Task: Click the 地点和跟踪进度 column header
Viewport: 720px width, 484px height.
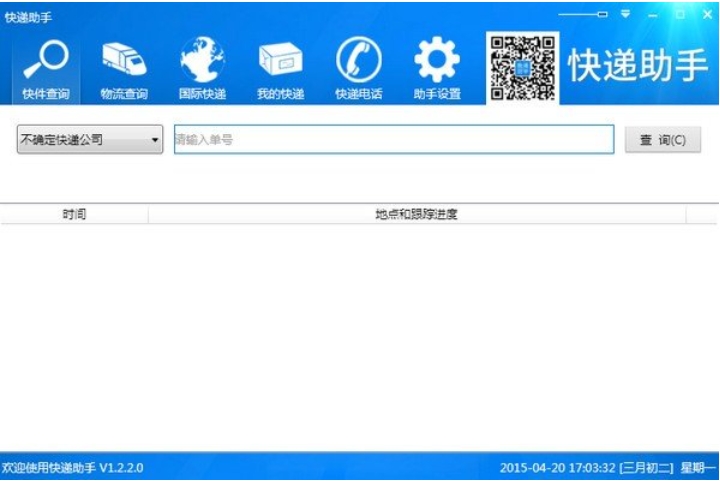Action: [x=416, y=214]
